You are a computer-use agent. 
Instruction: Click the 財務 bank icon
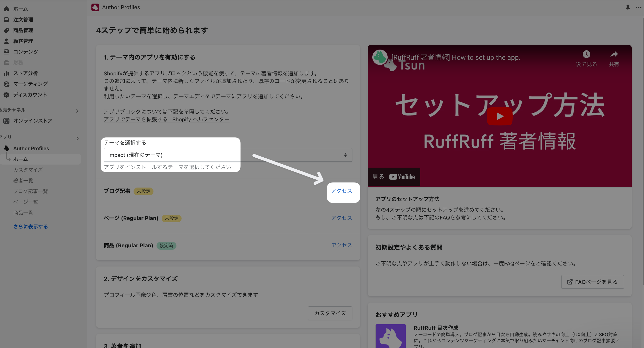(x=6, y=63)
